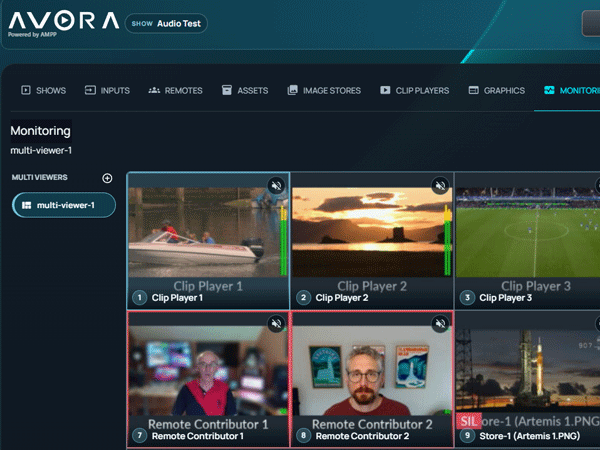Switch to the Clip Players tab
Screen dimensions: 600x450
(414, 90)
